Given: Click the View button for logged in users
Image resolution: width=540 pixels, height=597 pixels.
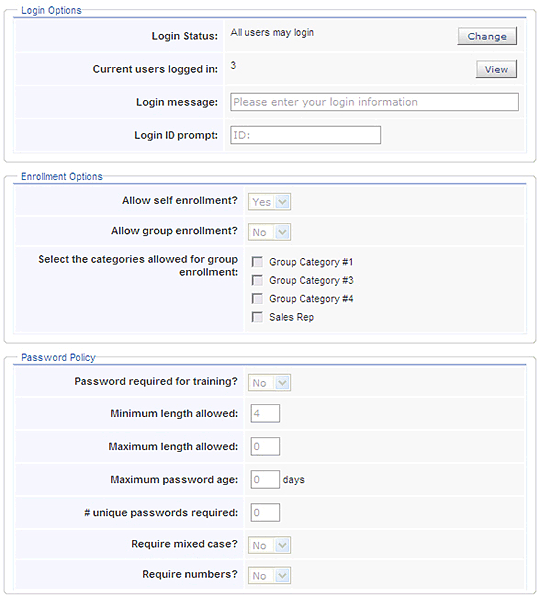Looking at the screenshot, I should tap(496, 69).
